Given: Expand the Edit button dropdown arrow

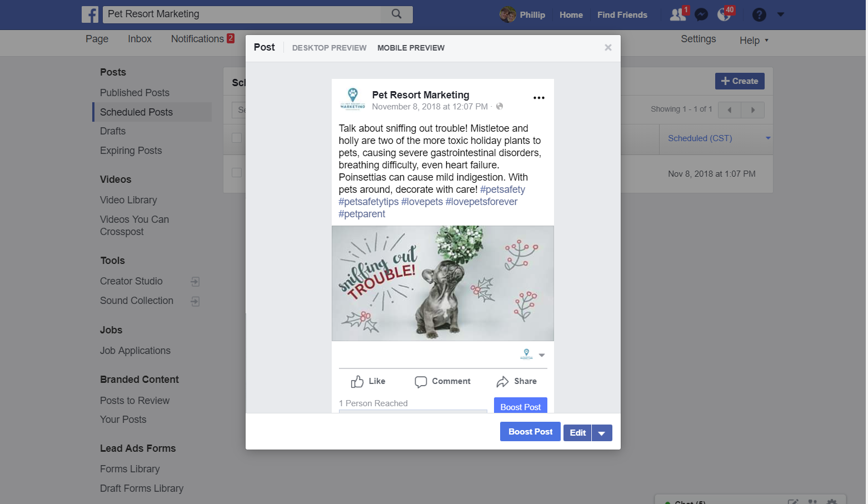Looking at the screenshot, I should pyautogui.click(x=602, y=433).
